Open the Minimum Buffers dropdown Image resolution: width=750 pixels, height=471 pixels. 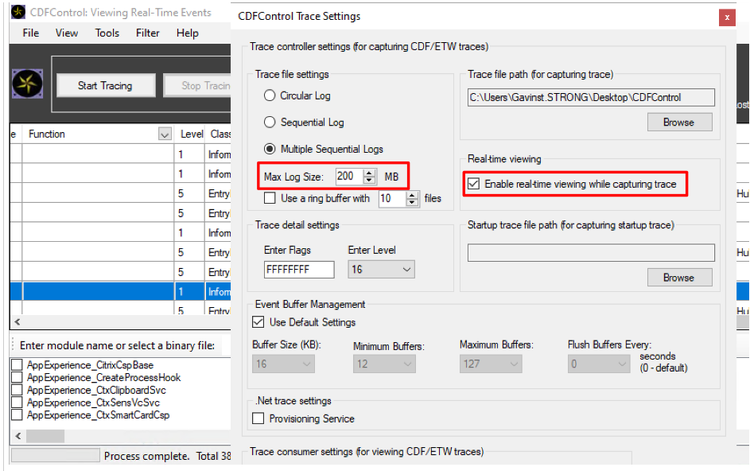(x=385, y=364)
